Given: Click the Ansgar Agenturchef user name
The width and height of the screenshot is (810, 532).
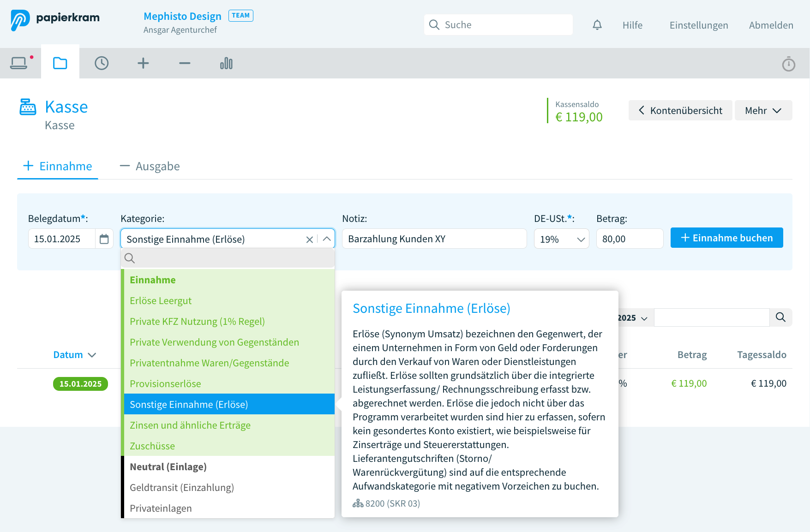Looking at the screenshot, I should (x=180, y=30).
